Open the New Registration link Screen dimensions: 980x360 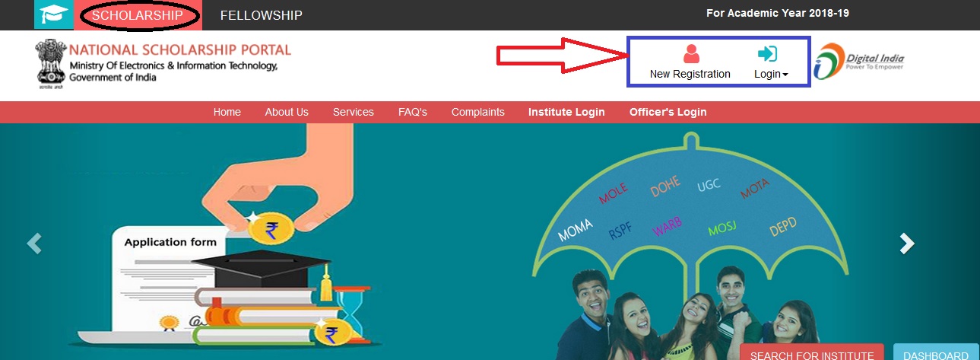690,74
